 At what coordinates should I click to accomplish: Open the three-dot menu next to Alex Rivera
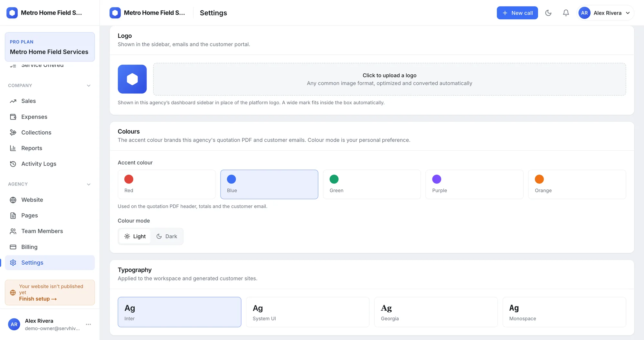click(89, 324)
